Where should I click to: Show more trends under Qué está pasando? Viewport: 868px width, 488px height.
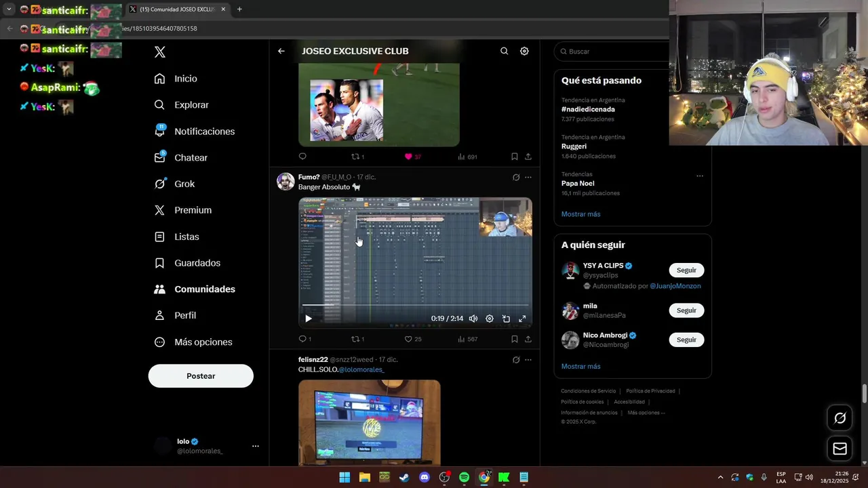click(x=580, y=214)
